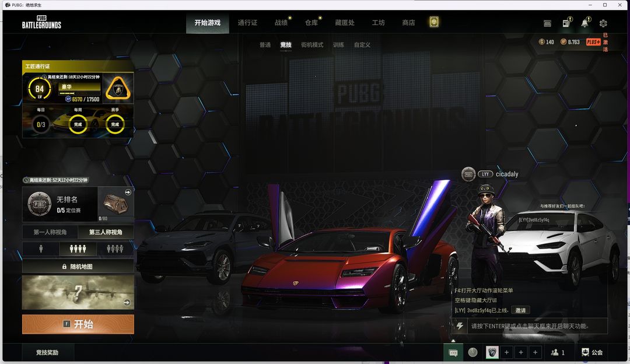Click the G-Coin balance 140
Viewport: 630px width, 364px height.
(546, 42)
